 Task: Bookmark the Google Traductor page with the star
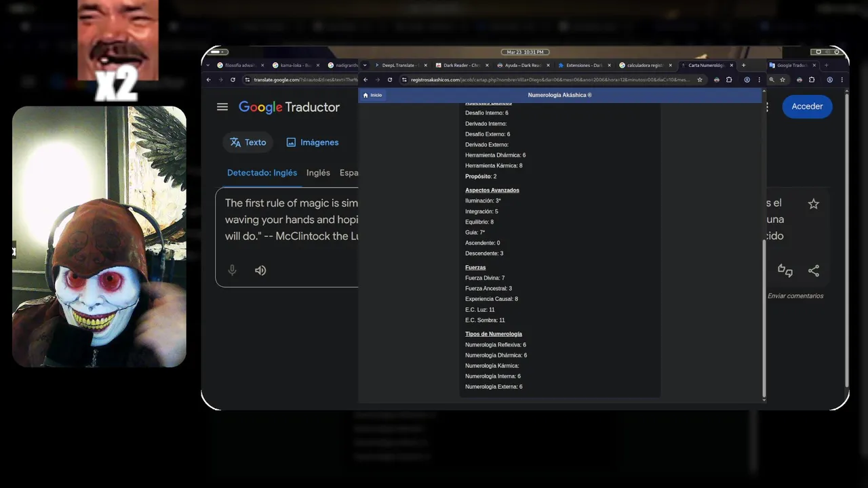[783, 79]
